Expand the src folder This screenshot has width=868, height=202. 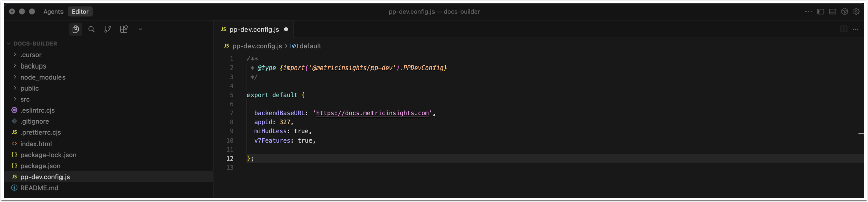tap(25, 99)
